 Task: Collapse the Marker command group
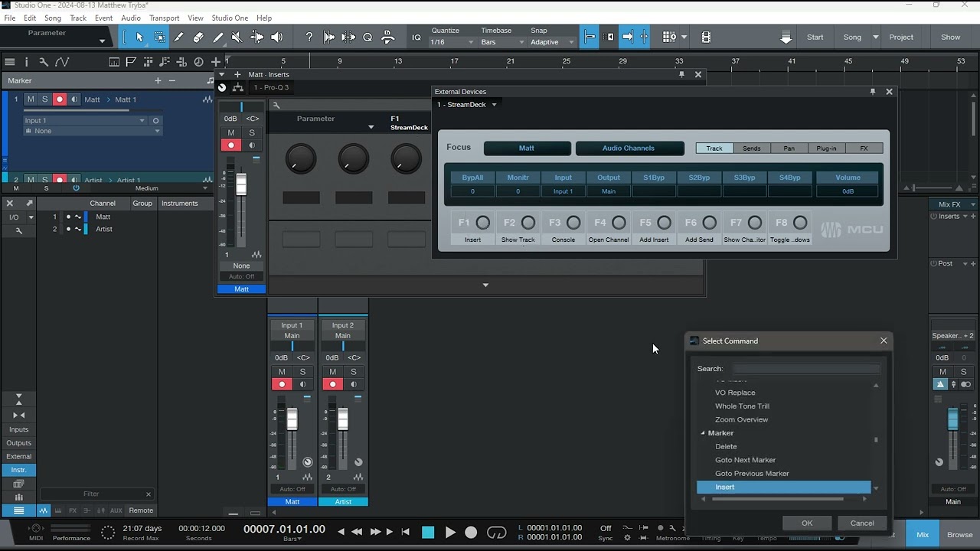coord(704,433)
